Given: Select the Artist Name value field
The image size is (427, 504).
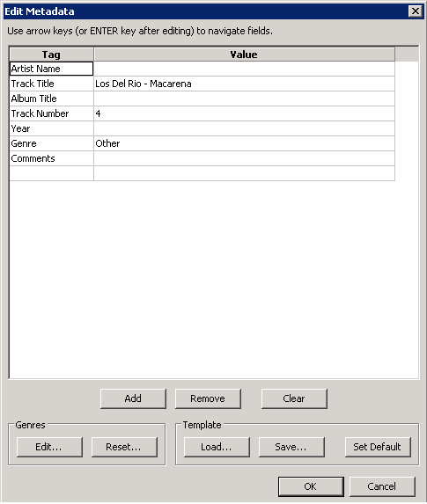Looking at the screenshot, I should (x=244, y=69).
